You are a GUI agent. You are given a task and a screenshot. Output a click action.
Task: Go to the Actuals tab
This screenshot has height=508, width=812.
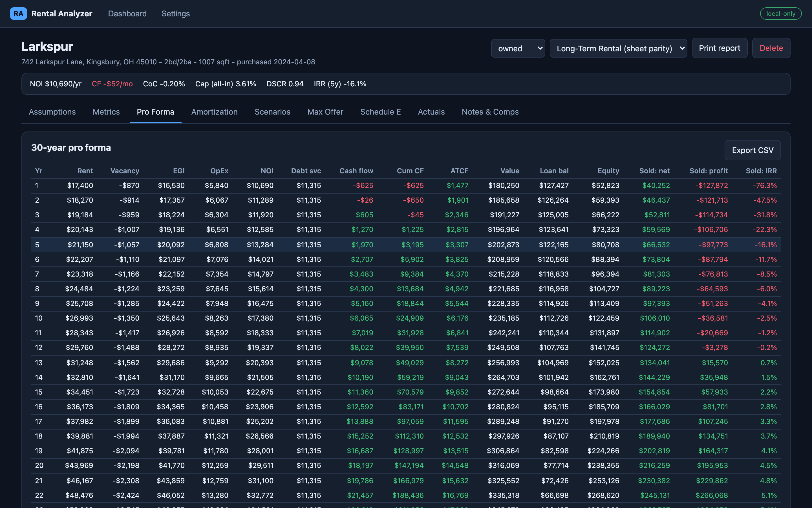pyautogui.click(x=431, y=112)
